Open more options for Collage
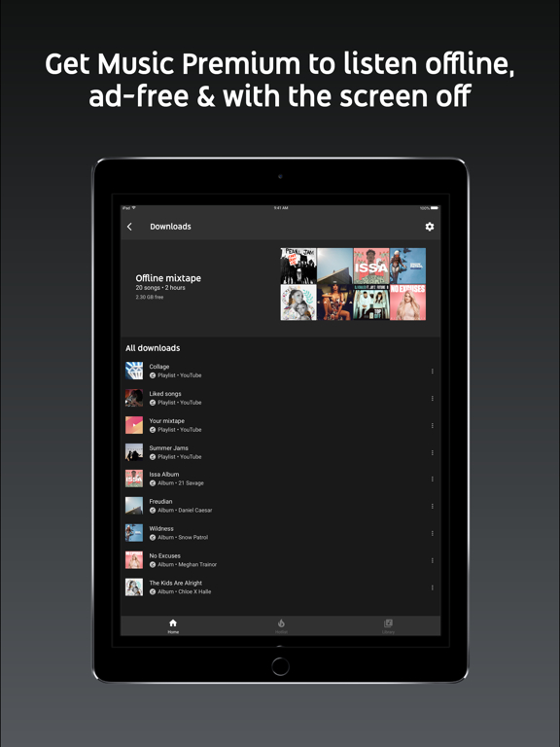Screen dimensions: 560x747 432,372
